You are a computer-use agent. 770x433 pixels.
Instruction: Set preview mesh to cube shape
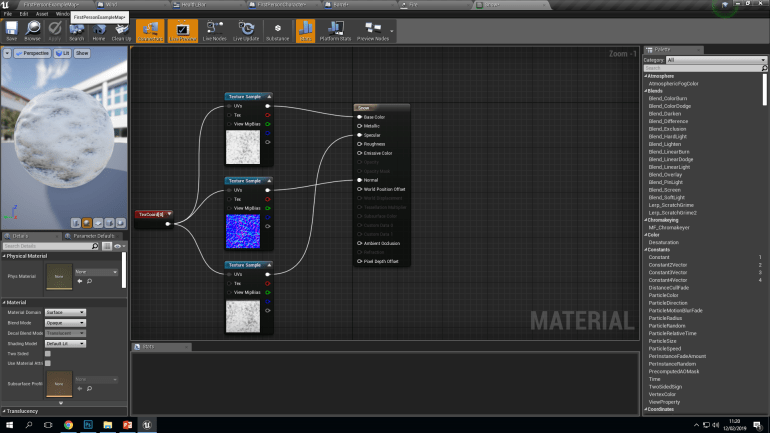click(110, 223)
